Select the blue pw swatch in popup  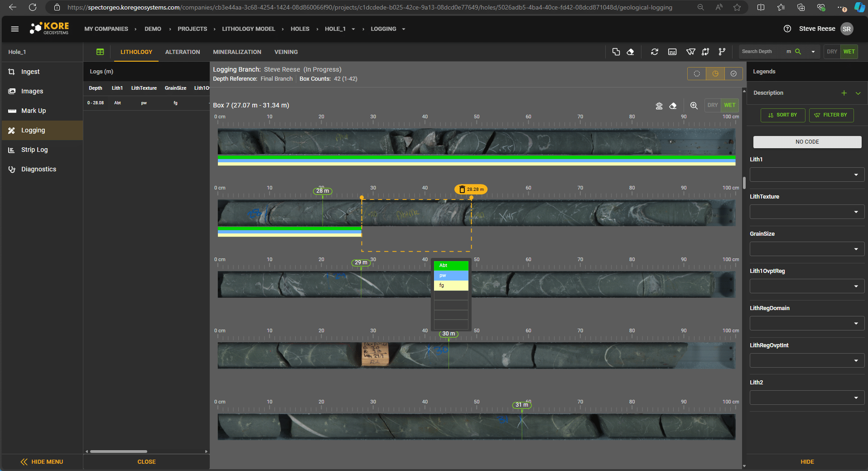[x=451, y=276]
